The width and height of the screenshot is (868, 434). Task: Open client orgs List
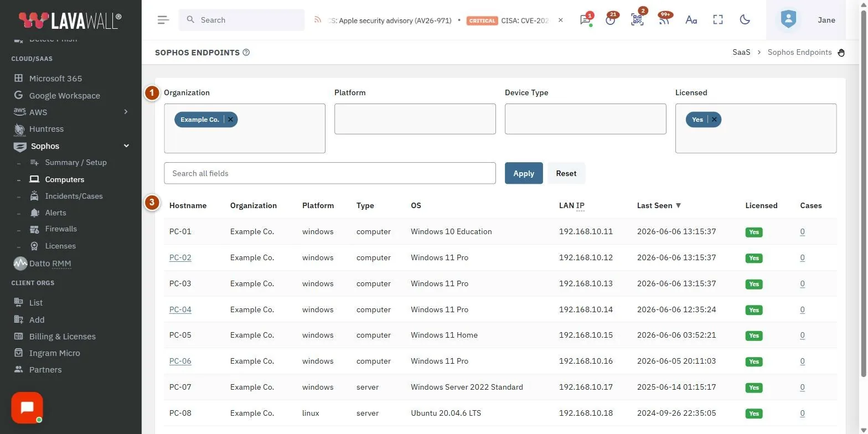[36, 303]
